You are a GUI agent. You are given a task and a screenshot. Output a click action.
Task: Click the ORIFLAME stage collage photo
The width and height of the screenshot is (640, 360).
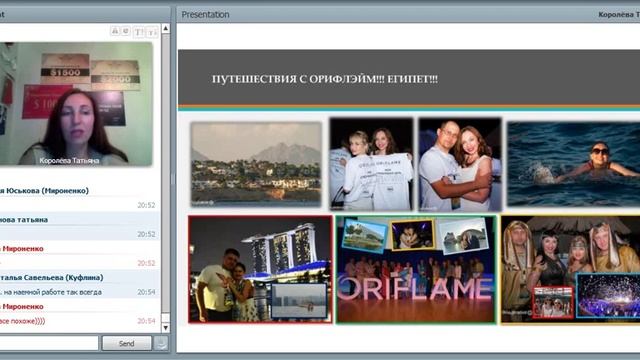(416, 269)
